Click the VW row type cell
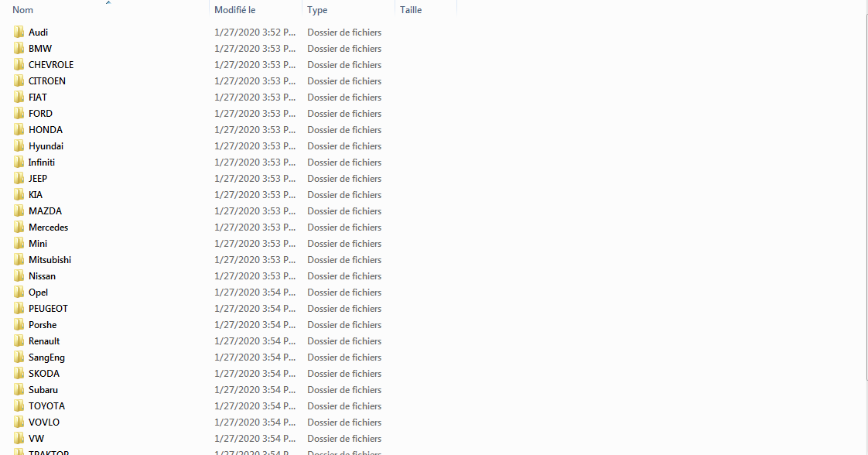The width and height of the screenshot is (868, 455). coord(344,438)
